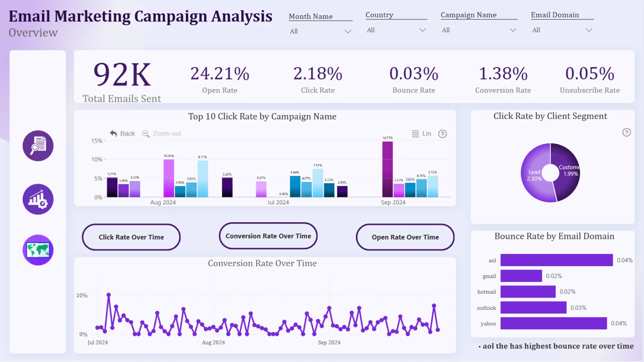This screenshot has width=644, height=362.
Task: Open the world map page icon
Action: pyautogui.click(x=38, y=250)
